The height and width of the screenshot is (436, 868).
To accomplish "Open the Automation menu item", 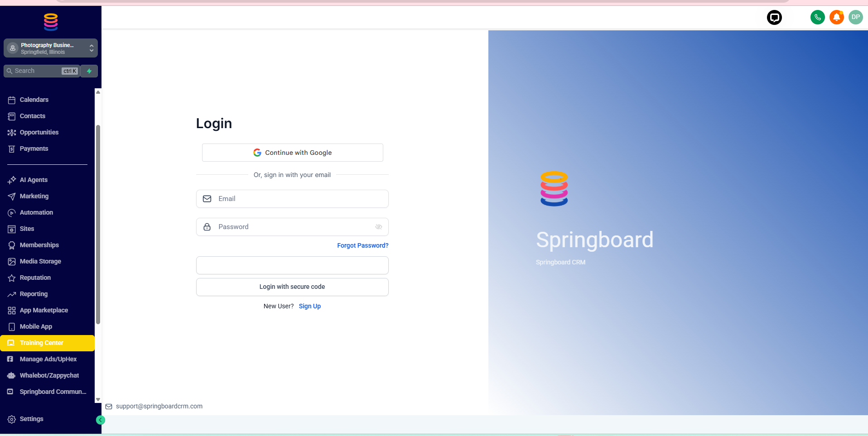I will 36,212.
